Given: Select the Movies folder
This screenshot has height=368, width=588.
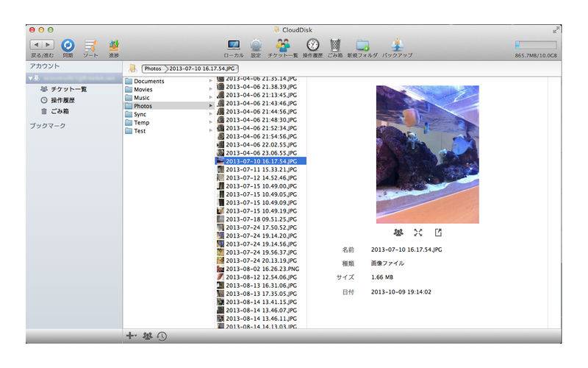Looking at the screenshot, I should [169, 89].
